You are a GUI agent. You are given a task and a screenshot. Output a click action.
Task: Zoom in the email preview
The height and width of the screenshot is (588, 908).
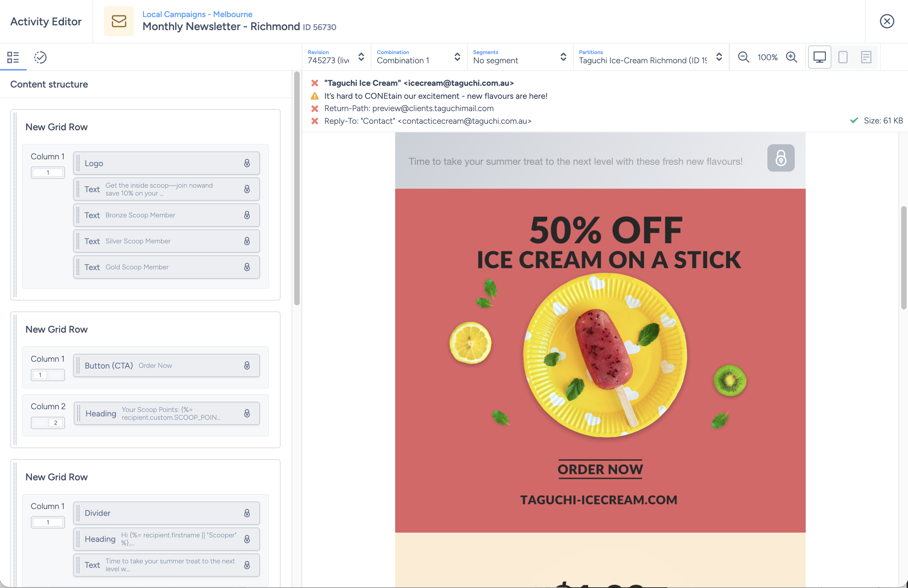point(792,57)
